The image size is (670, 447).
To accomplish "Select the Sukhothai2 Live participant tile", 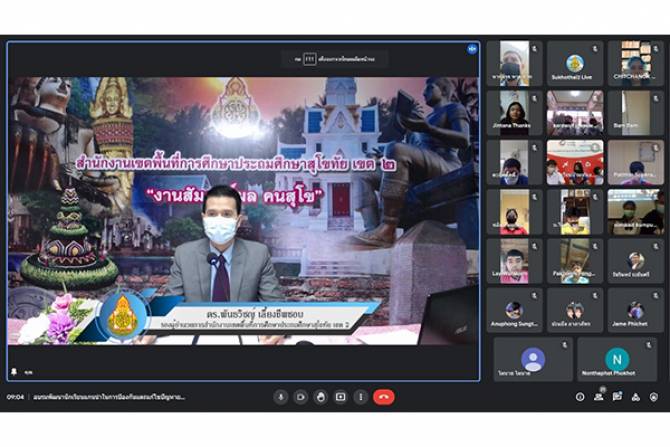I will point(575,63).
